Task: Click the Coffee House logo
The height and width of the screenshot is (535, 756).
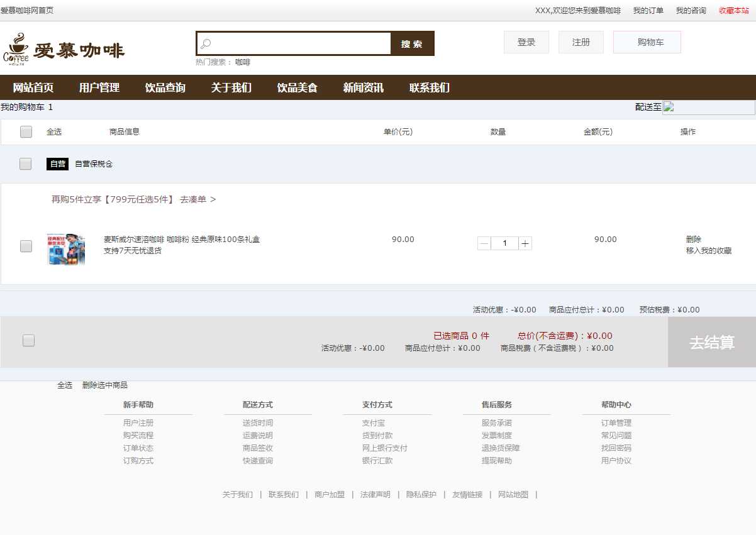Action: click(16, 49)
